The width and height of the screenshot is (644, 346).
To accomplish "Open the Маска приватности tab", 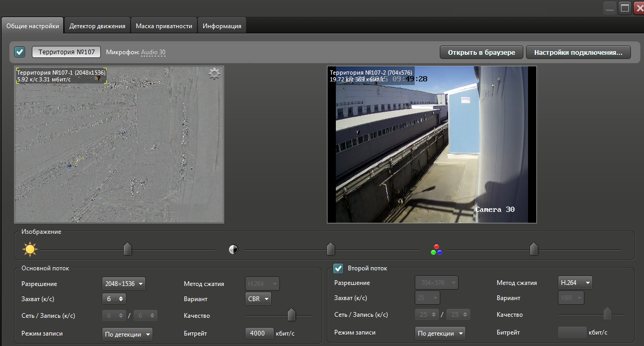I will (x=164, y=26).
